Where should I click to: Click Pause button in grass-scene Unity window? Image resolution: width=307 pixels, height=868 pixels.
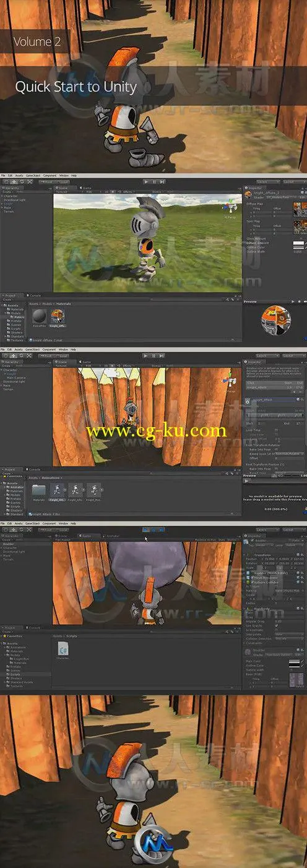tap(155, 181)
